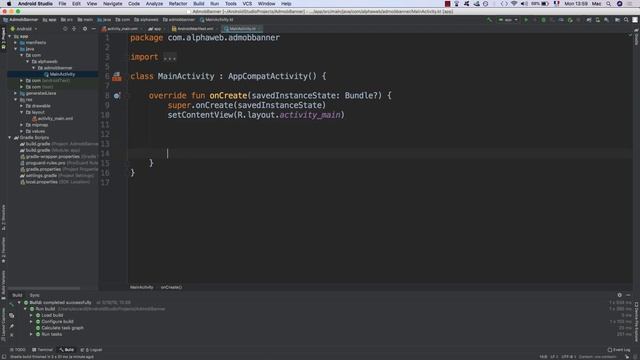Open the Build menu in menu bar

199,4
